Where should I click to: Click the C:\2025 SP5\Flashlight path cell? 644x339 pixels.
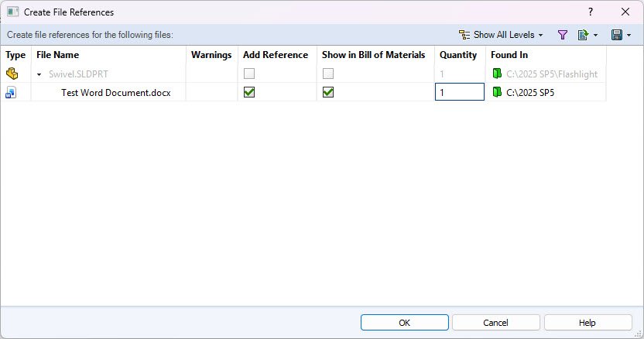(552, 74)
